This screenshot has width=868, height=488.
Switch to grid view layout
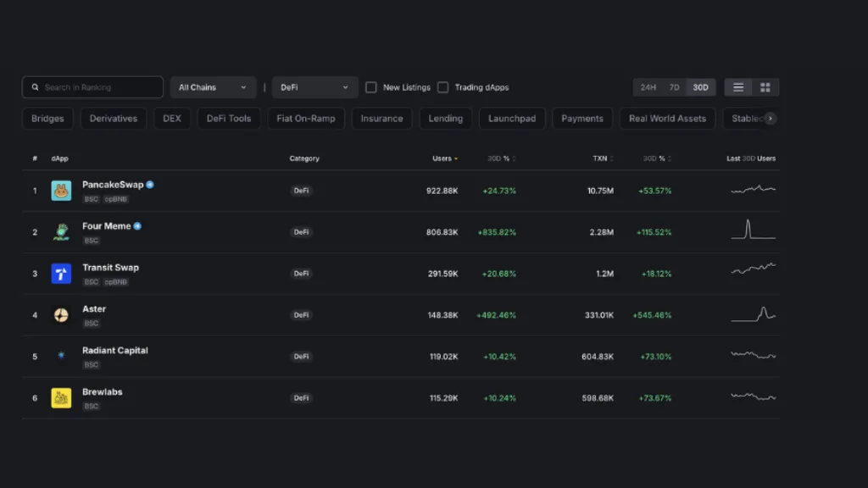765,87
